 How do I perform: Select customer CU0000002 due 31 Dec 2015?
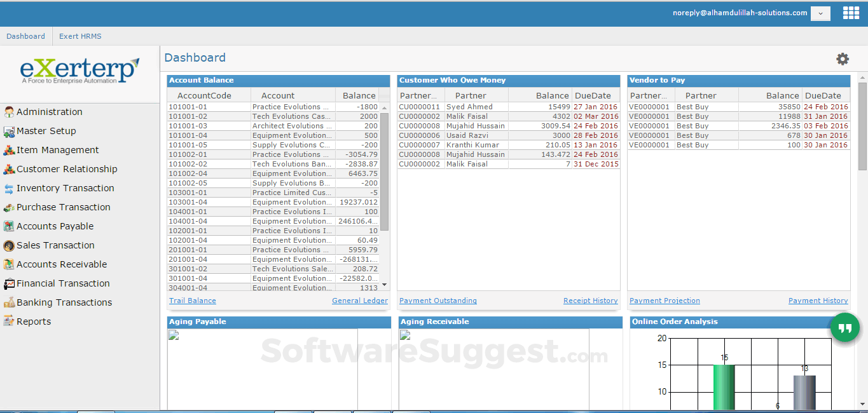pyautogui.click(x=509, y=164)
